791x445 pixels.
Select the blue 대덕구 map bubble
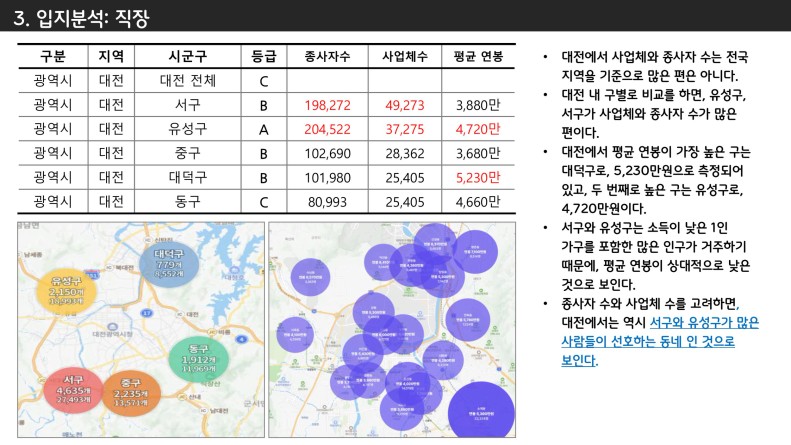pyautogui.click(x=167, y=262)
